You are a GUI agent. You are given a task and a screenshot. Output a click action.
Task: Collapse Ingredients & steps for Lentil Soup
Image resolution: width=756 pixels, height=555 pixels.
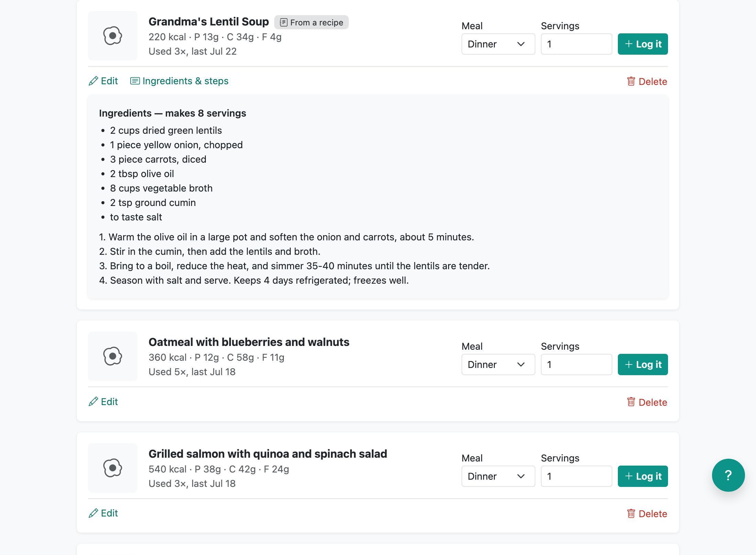(179, 81)
